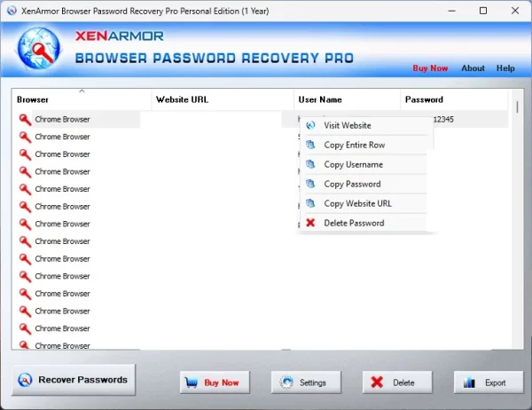Click the red X icon beside Delete Password
Viewport: 532px width, 410px height.
(x=310, y=223)
